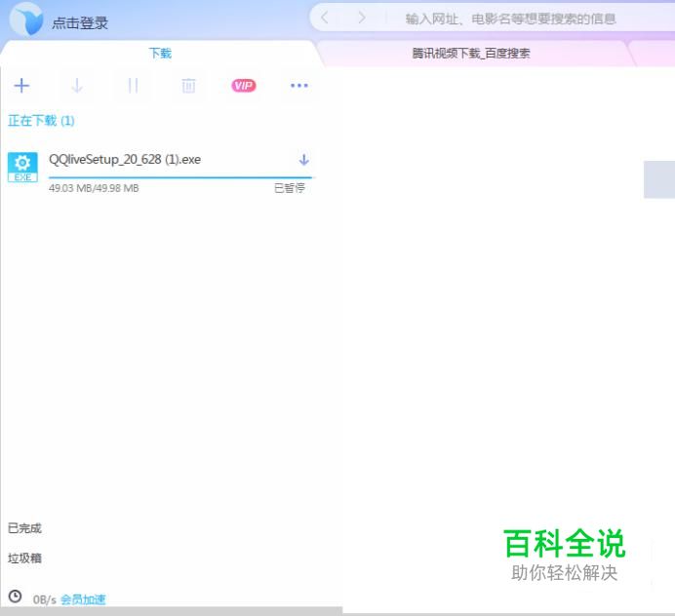Viewport: 675px width, 616px height.
Task: Open the 腾讯视频下载_百度搜索 tab
Action: [471, 54]
